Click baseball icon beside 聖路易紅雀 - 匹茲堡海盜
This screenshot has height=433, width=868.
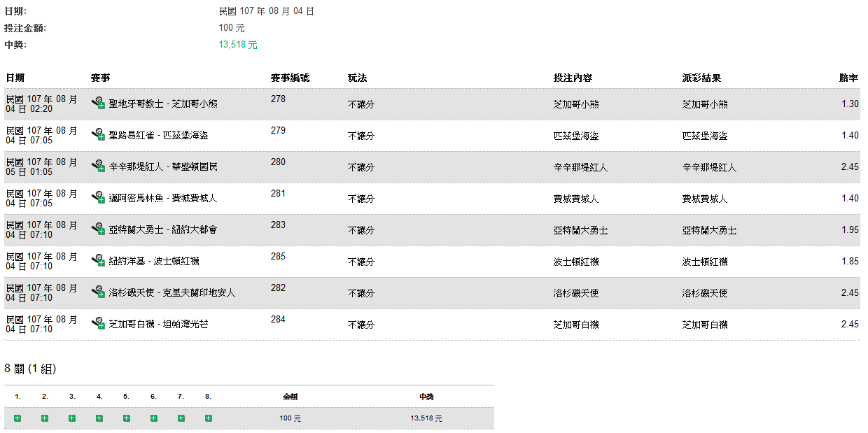(98, 134)
